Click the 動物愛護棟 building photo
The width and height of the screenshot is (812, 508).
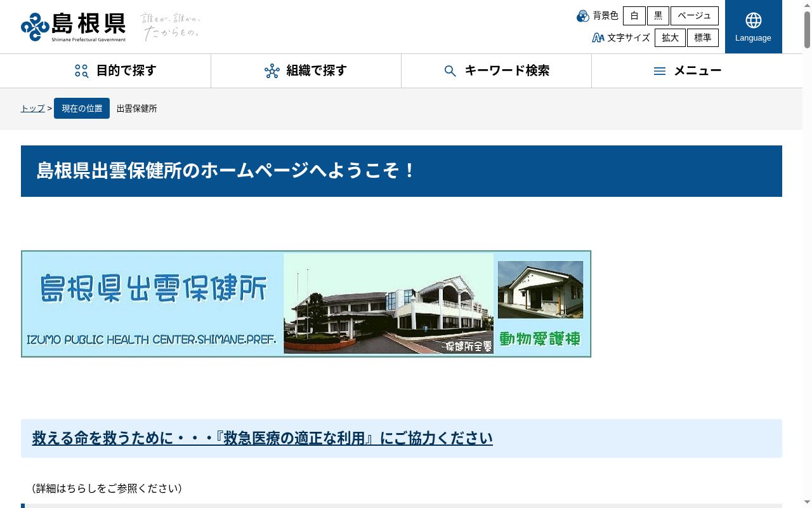540,290
